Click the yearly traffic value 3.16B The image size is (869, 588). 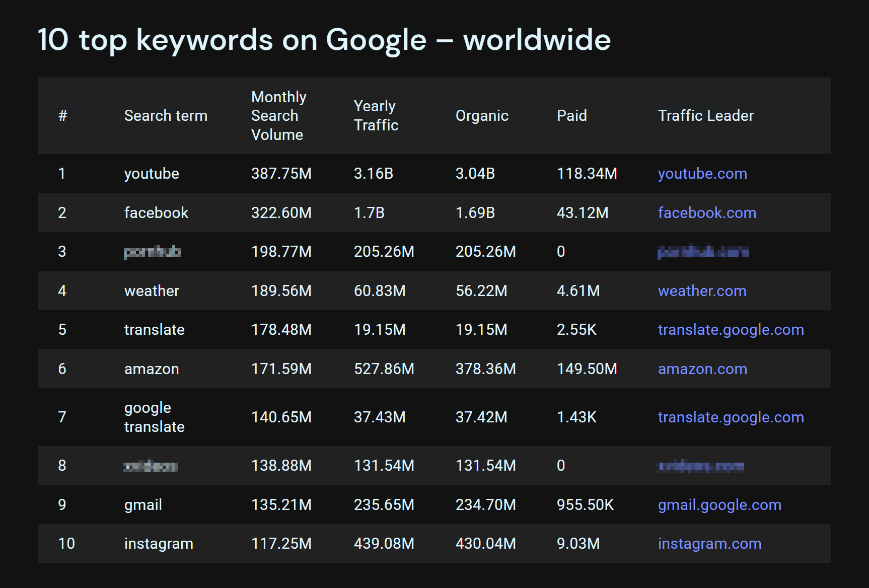(374, 174)
